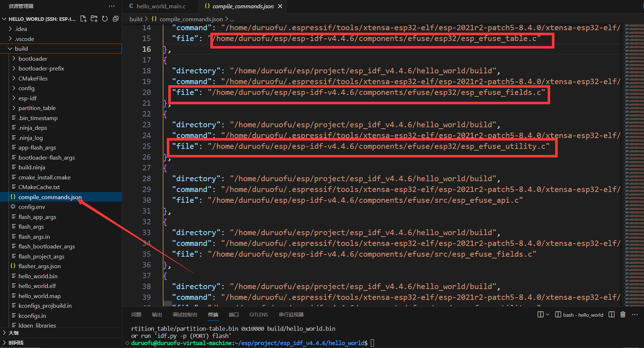Close the compile_commands.json editor tab
The width and height of the screenshot is (644, 348).
pyautogui.click(x=280, y=6)
